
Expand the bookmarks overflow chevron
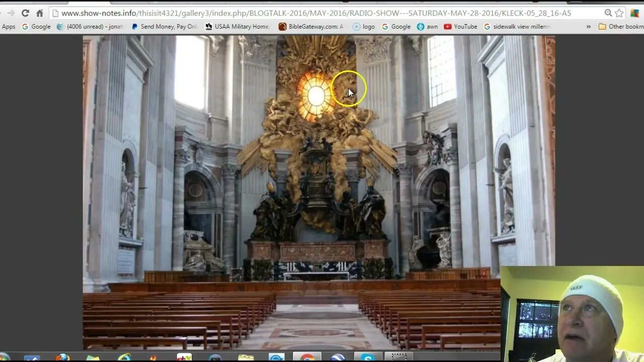coord(589,27)
